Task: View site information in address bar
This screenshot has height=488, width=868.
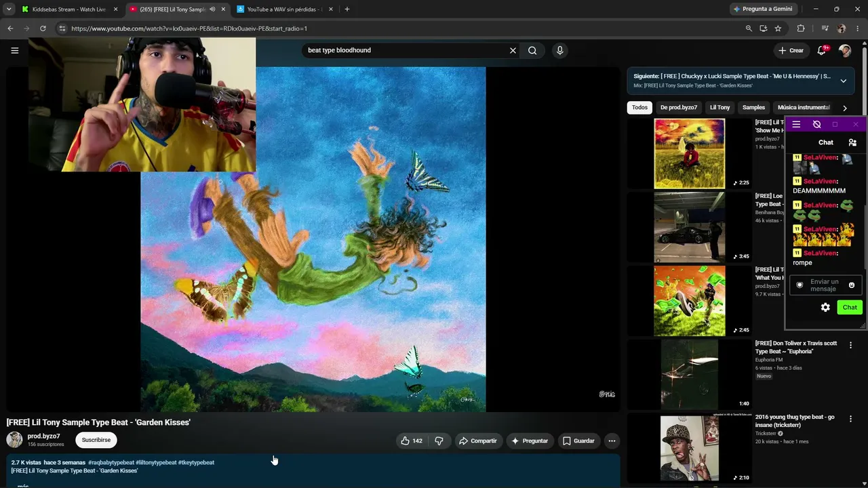Action: 62,28
